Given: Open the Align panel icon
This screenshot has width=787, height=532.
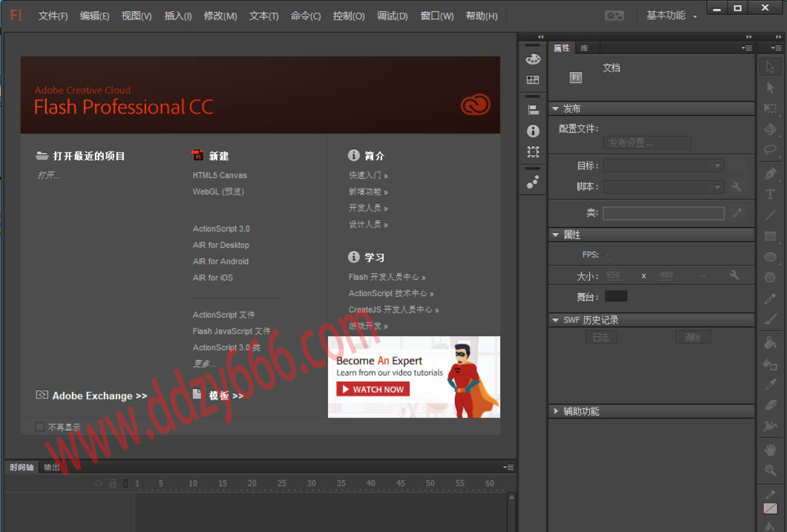Looking at the screenshot, I should tap(533, 110).
